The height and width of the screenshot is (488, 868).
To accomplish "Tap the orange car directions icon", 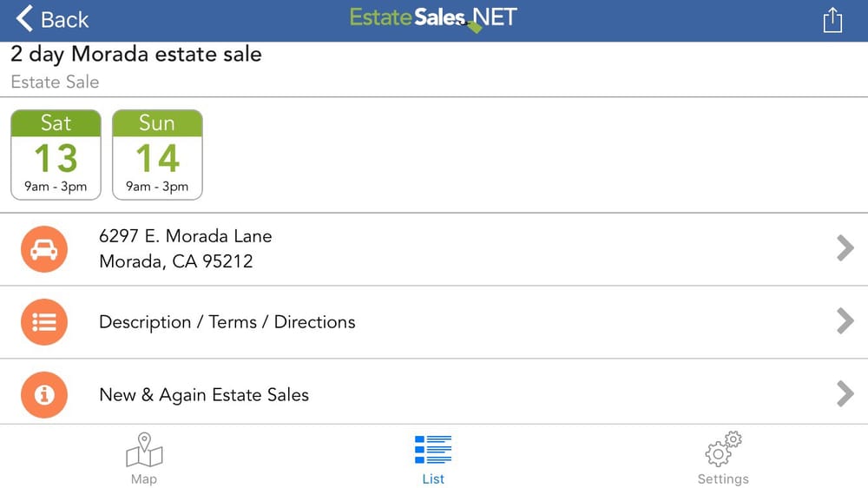I will pos(44,249).
